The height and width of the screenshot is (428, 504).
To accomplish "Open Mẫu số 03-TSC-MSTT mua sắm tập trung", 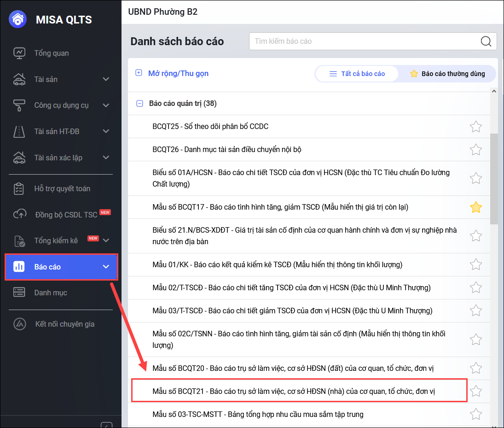I will 258,414.
